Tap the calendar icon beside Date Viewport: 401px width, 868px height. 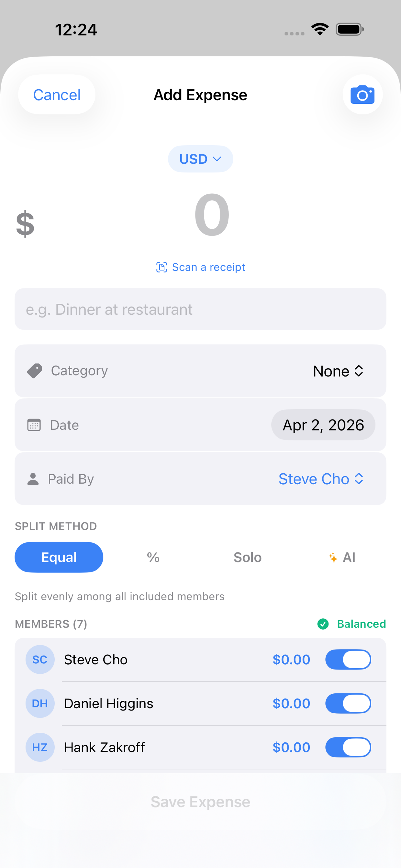pyautogui.click(x=34, y=425)
